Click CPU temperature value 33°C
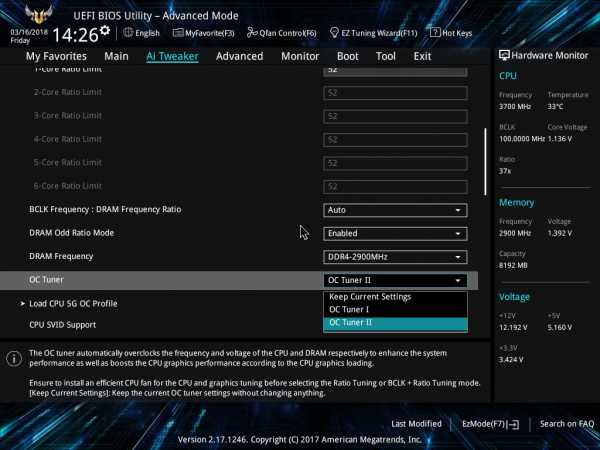The width and height of the screenshot is (600, 450). (555, 106)
